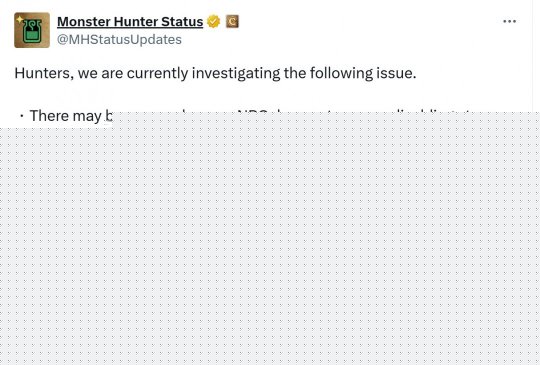This screenshot has height=365, width=540.
Task: Click the bullet point before "There may"
Action: coord(22,116)
